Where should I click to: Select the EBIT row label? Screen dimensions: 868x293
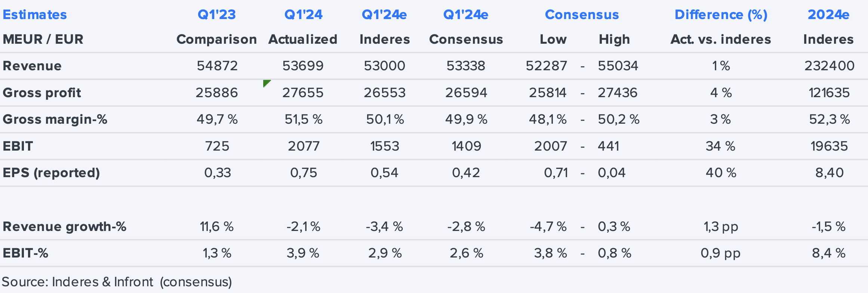click(18, 146)
